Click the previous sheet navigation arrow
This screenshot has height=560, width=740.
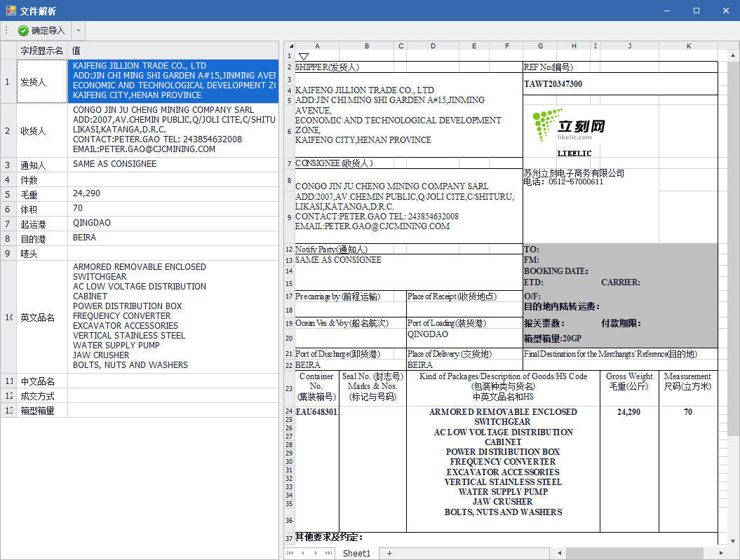[x=303, y=553]
